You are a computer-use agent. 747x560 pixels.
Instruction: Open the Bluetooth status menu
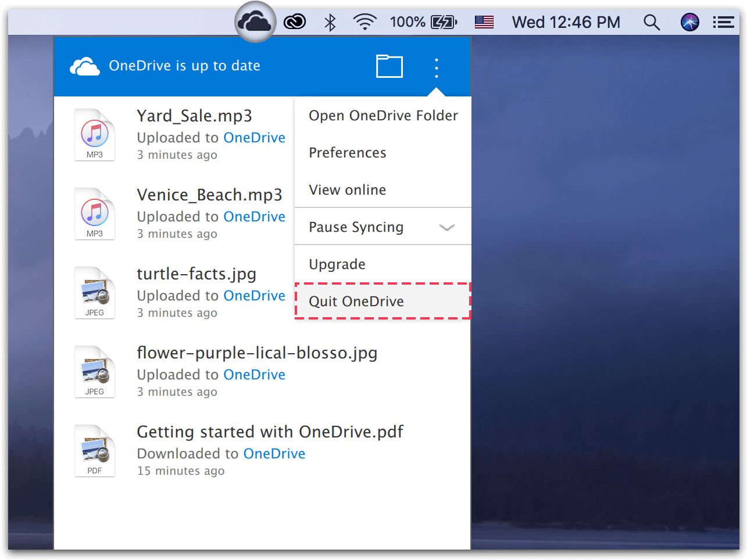click(330, 22)
